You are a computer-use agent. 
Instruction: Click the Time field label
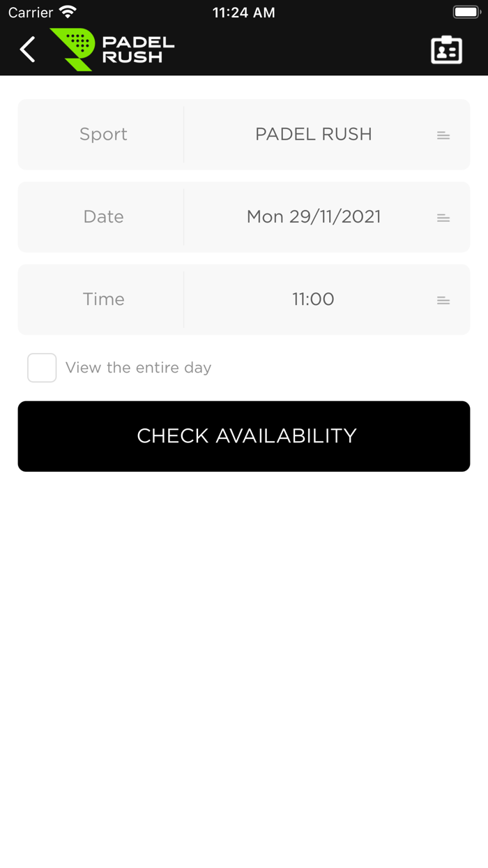(103, 299)
